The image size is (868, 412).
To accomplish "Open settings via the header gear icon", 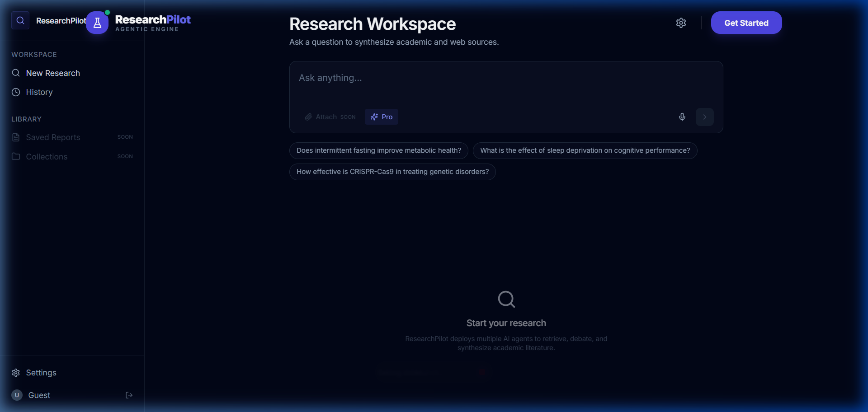I will coord(681,23).
